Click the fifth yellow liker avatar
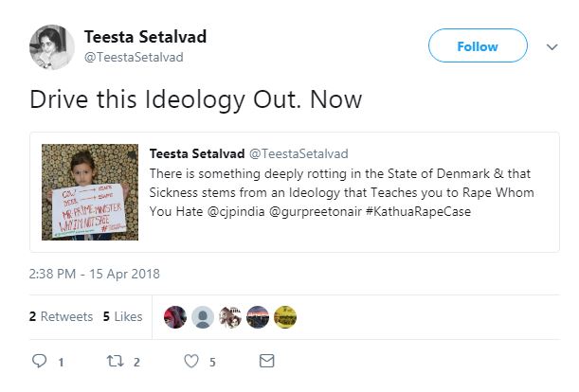This screenshot has height=392, width=579. (x=285, y=317)
